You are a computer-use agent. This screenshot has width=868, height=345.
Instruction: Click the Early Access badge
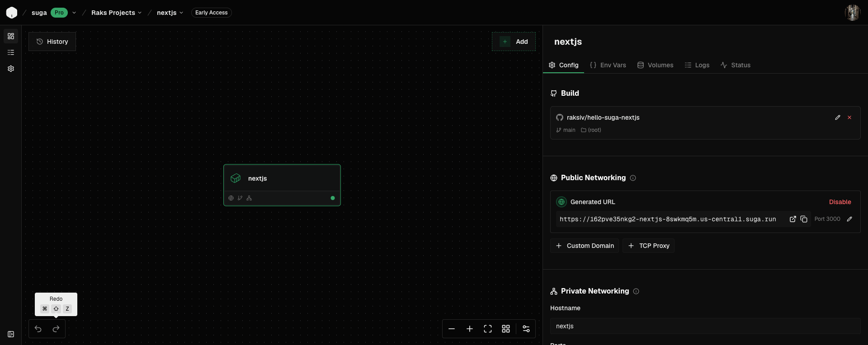(x=212, y=13)
